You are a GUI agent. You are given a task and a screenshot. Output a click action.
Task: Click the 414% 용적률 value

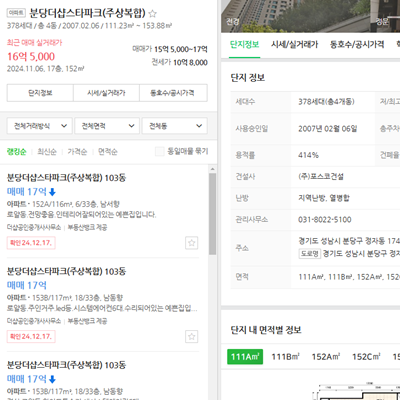tap(308, 155)
